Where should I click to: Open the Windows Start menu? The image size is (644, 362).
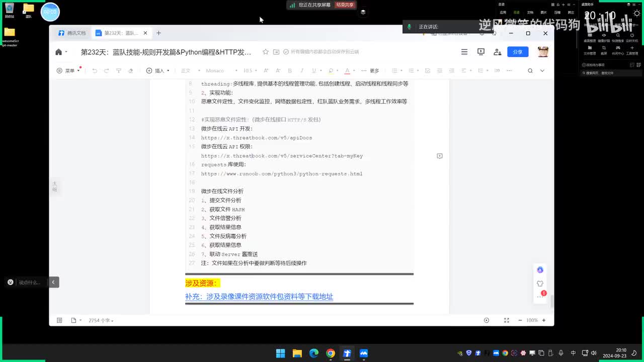pos(280,353)
